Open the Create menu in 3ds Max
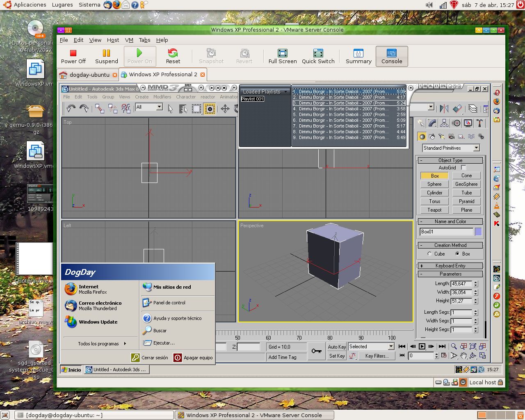 pyautogui.click(x=142, y=97)
